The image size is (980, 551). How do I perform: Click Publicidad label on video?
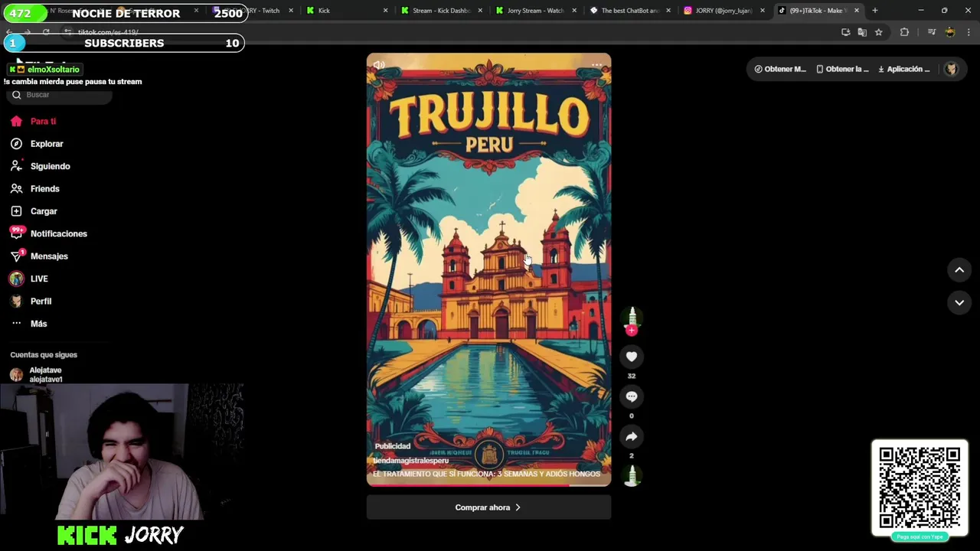392,446
